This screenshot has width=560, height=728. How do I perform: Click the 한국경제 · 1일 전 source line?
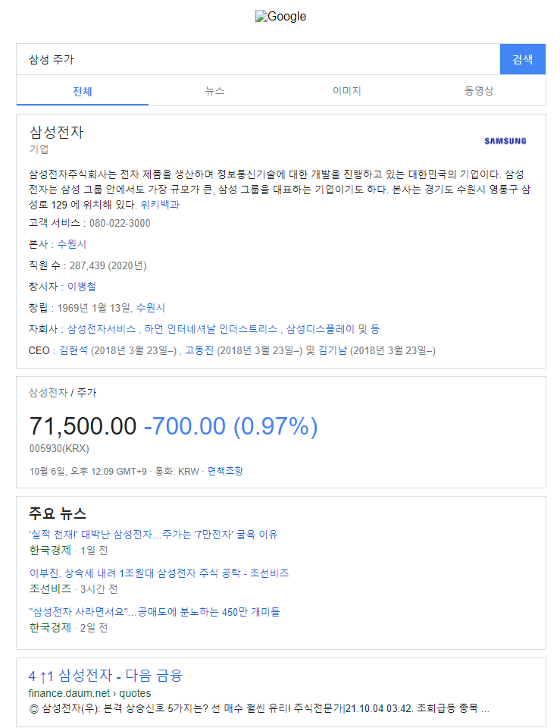(69, 551)
